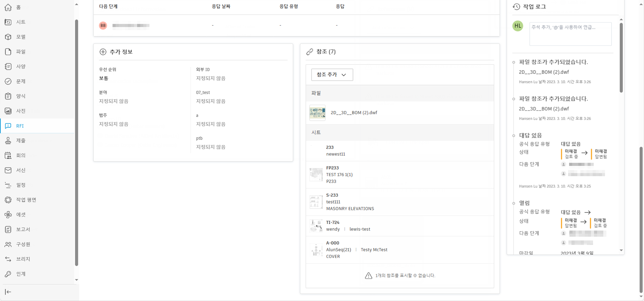This screenshot has width=644, height=301.
Task: Click the Category (범주) field value
Action: pos(114,124)
